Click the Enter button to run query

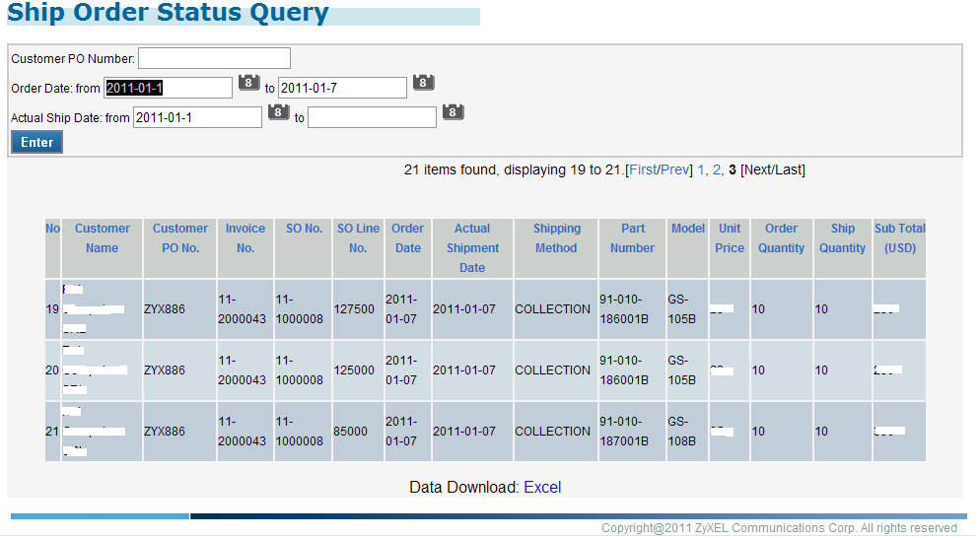pyautogui.click(x=37, y=142)
